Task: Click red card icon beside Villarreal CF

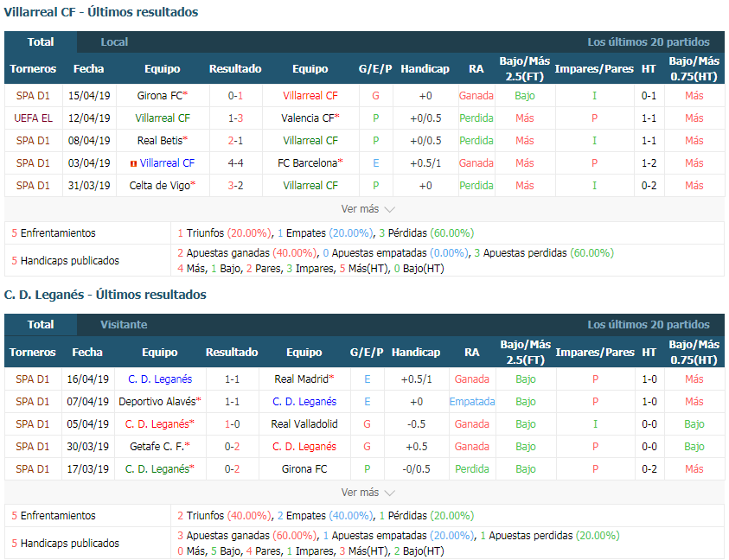Action: (x=133, y=163)
